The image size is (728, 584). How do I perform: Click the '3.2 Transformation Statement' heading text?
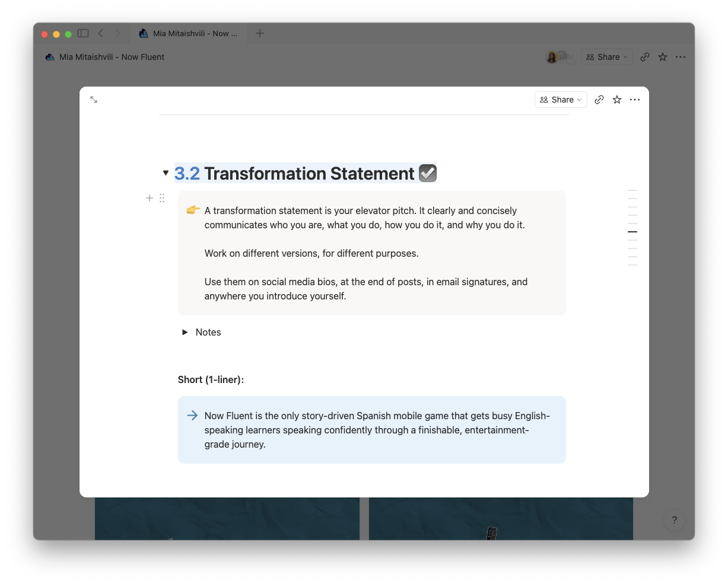pos(294,173)
